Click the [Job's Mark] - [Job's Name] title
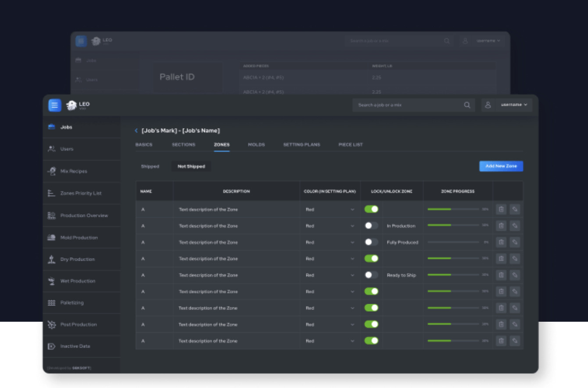Screen dimensions: 588x388 pyautogui.click(x=181, y=131)
